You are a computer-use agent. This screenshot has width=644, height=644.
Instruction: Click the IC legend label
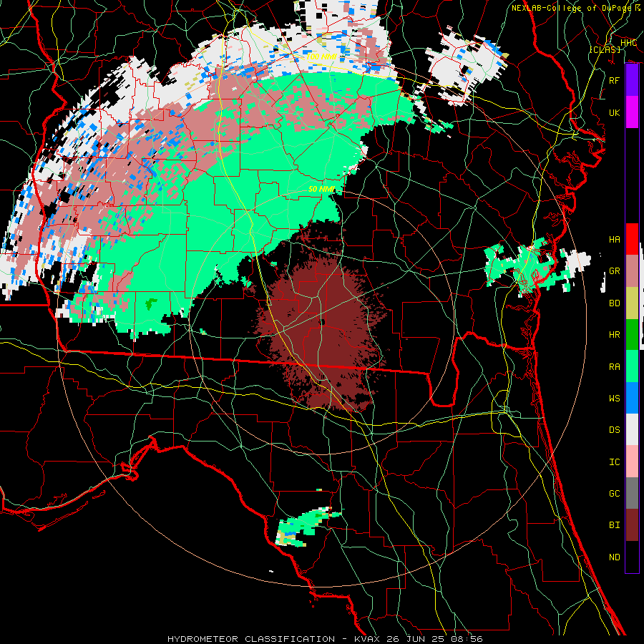pos(614,462)
